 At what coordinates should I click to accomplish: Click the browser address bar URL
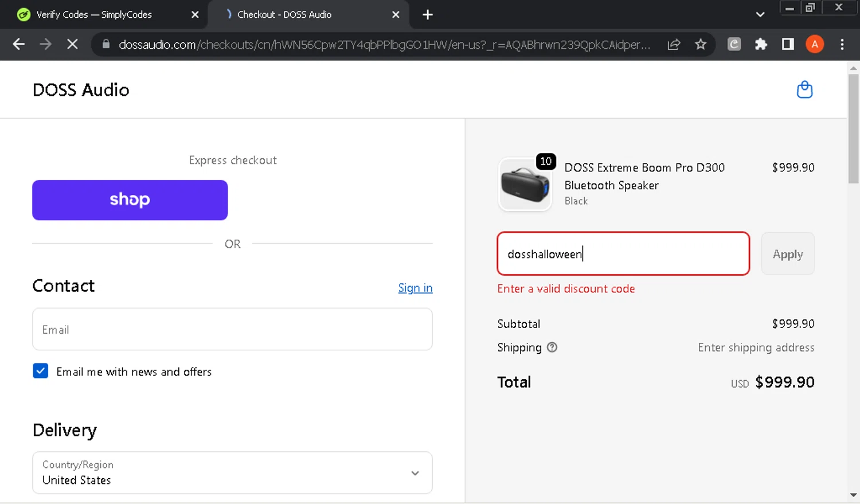[x=384, y=44]
